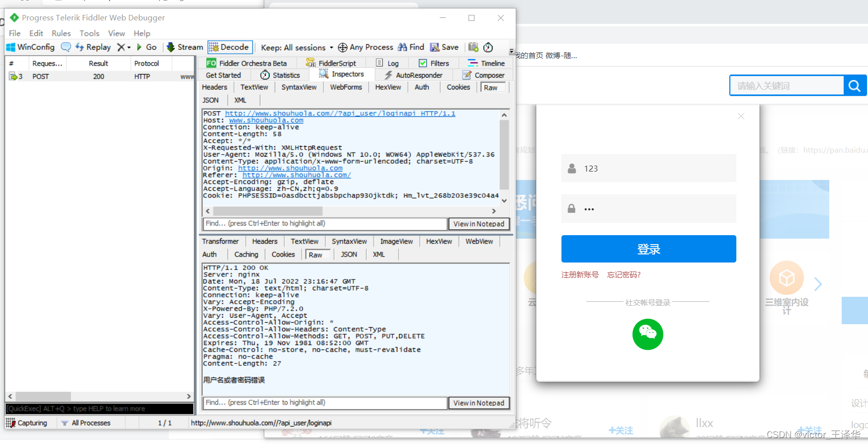Select request Cookies inspector tab
This screenshot has width=868, height=444.
coord(458,87)
